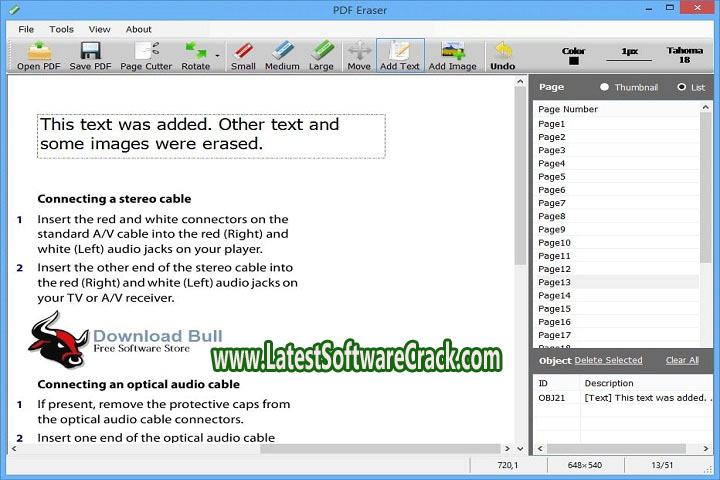Click the 720,1 coordinates status entry
This screenshot has width=720, height=480.
click(507, 465)
